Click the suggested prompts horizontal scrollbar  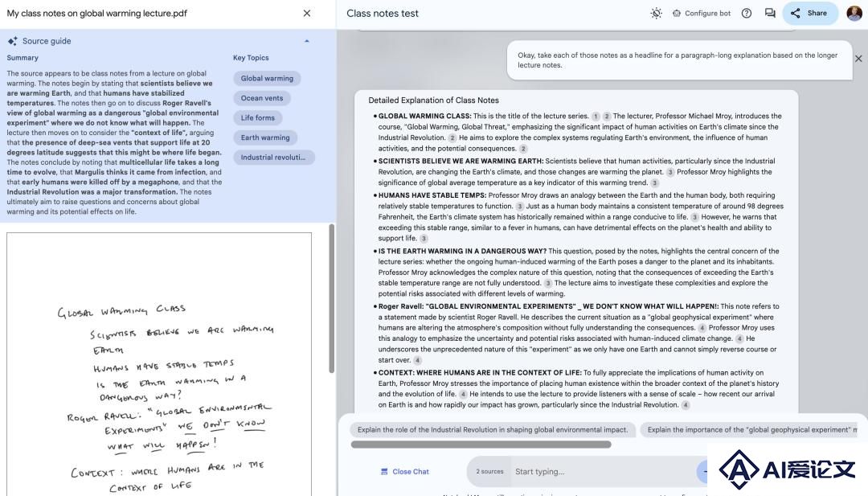pyautogui.click(x=481, y=445)
